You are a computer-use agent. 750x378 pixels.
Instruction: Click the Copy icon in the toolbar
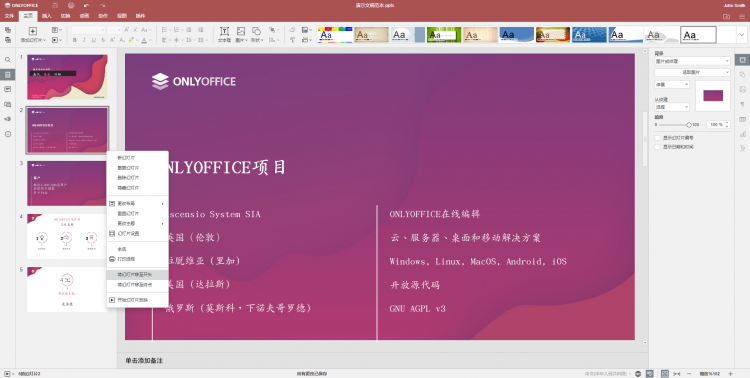coord(7,30)
